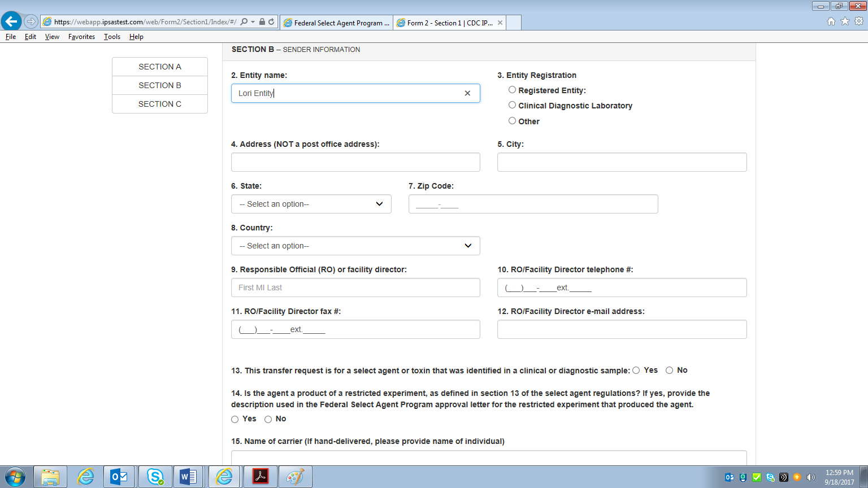Open the Favorites menu

(x=81, y=37)
